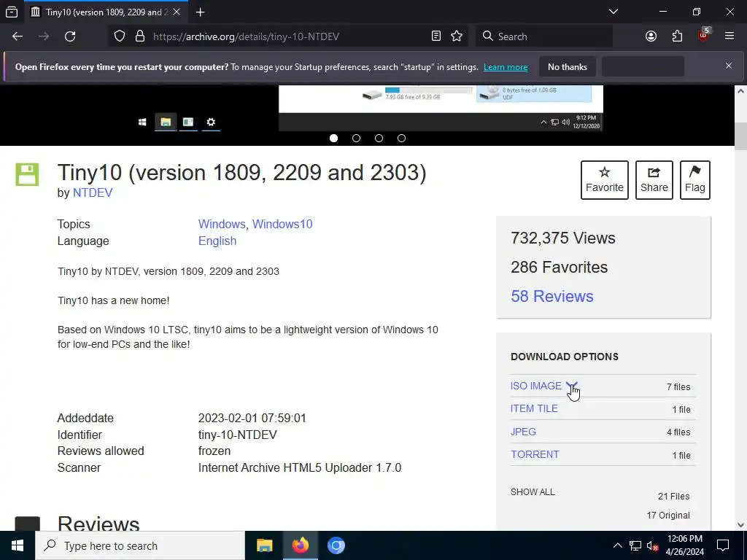
Task: Open the Windows10 topic link
Action: [282, 225]
